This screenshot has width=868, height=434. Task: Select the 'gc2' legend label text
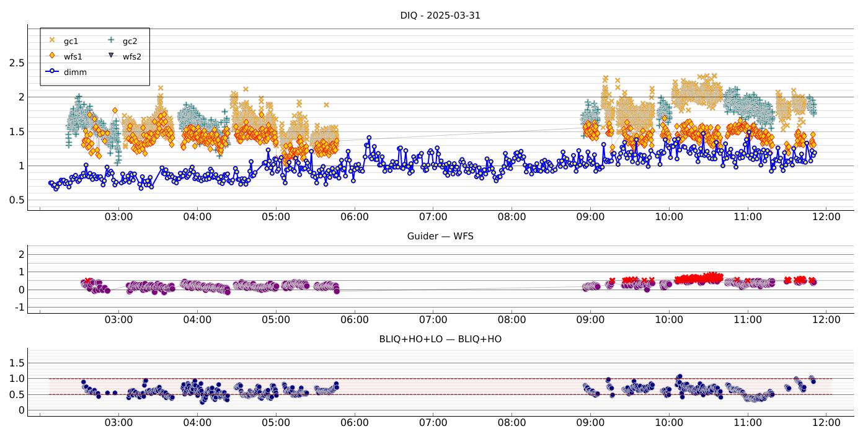point(130,41)
